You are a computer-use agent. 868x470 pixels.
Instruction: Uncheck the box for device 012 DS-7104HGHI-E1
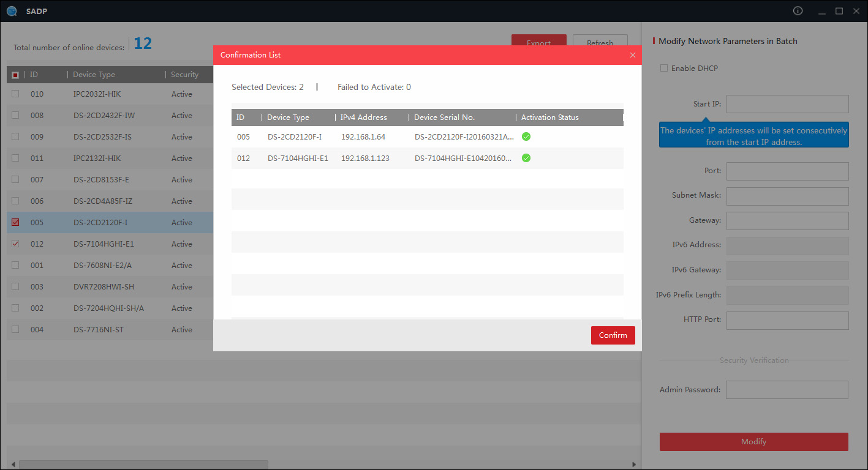click(x=15, y=244)
